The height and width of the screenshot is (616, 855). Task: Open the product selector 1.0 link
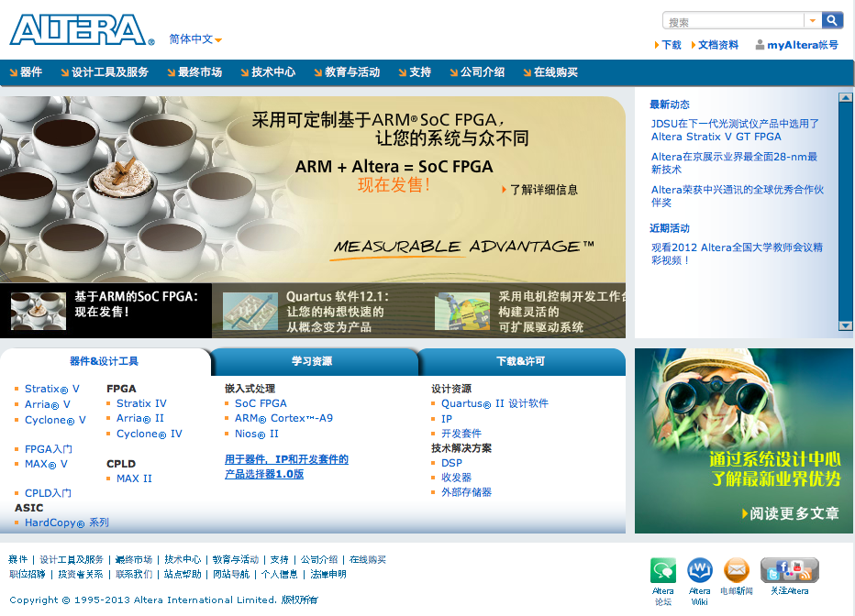click(286, 467)
